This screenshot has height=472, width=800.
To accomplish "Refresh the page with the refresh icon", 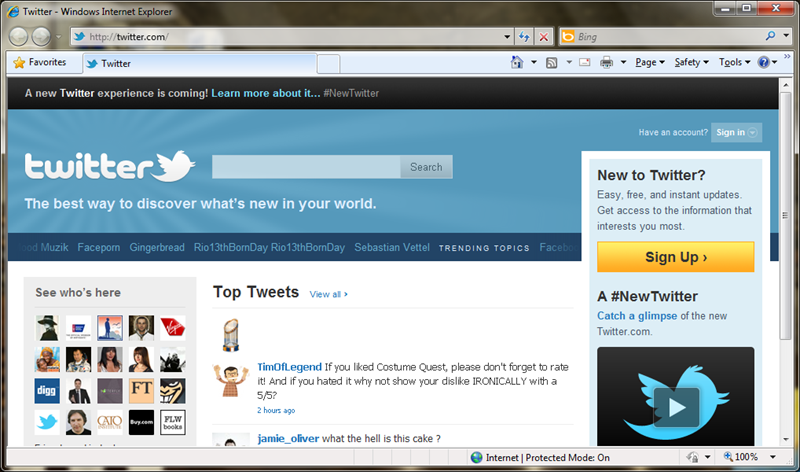I will tap(524, 37).
